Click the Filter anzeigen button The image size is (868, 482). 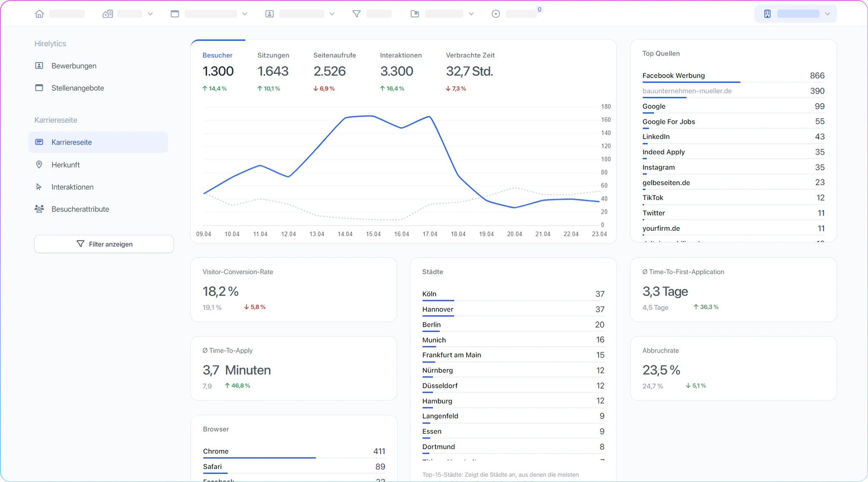point(104,244)
